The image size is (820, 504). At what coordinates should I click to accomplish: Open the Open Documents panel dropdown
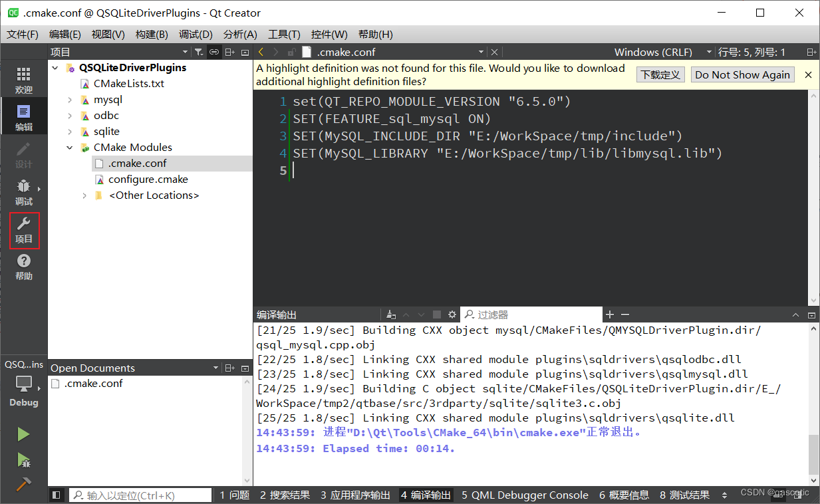point(215,368)
